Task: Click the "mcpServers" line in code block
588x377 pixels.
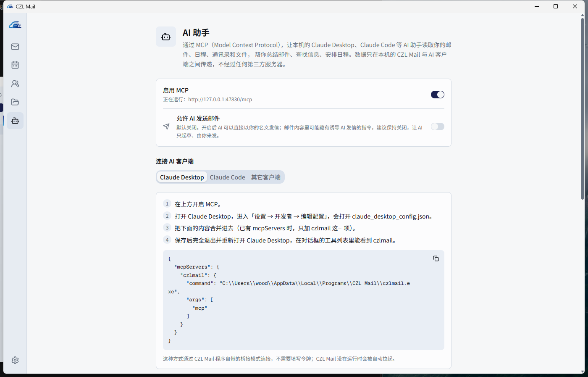Action: [x=197, y=267]
